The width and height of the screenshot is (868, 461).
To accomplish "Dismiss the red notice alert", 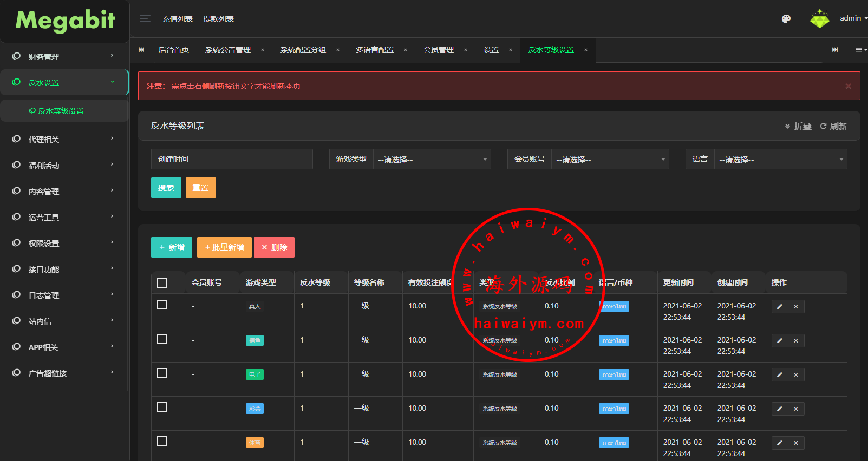I will [x=848, y=87].
